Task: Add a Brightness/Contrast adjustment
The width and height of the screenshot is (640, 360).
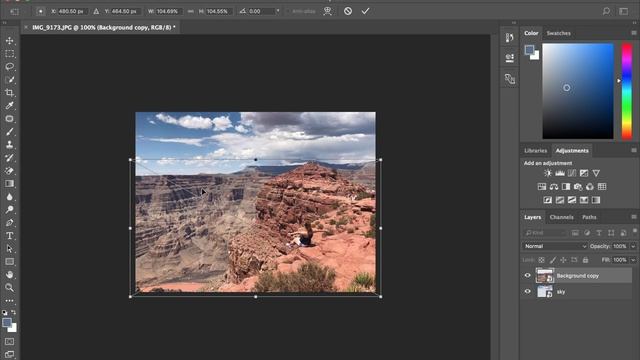Action: click(548, 173)
